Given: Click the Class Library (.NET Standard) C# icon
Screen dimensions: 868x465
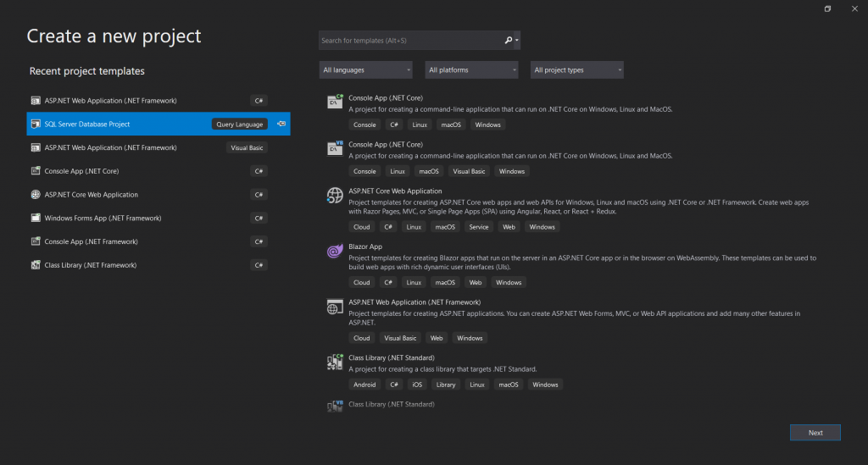Looking at the screenshot, I should coord(334,363).
